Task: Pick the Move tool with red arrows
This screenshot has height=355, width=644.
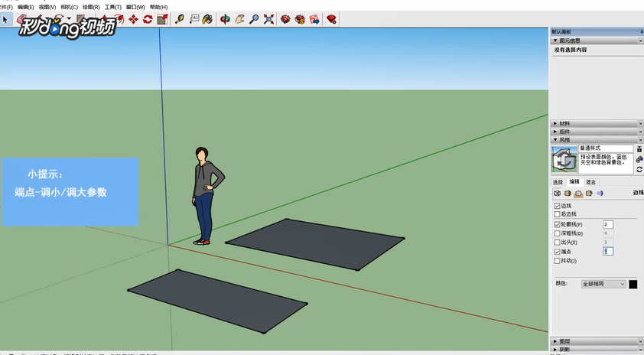Action: pos(134,19)
